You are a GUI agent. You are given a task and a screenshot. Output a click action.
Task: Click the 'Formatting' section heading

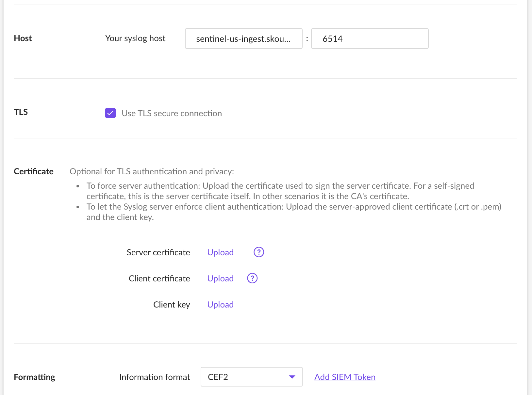[35, 377]
